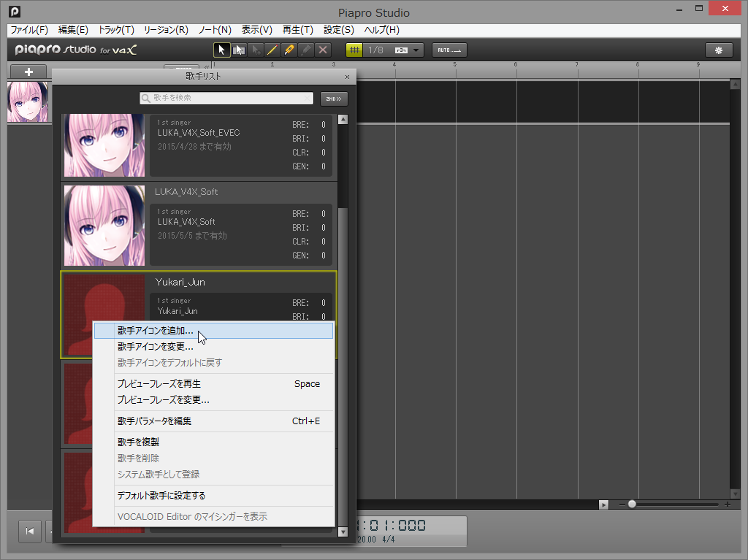Viewport: 748px width, 560px height.
Task: Choose プレビューフレーズを再生 menu entry
Action: pyautogui.click(x=214, y=384)
